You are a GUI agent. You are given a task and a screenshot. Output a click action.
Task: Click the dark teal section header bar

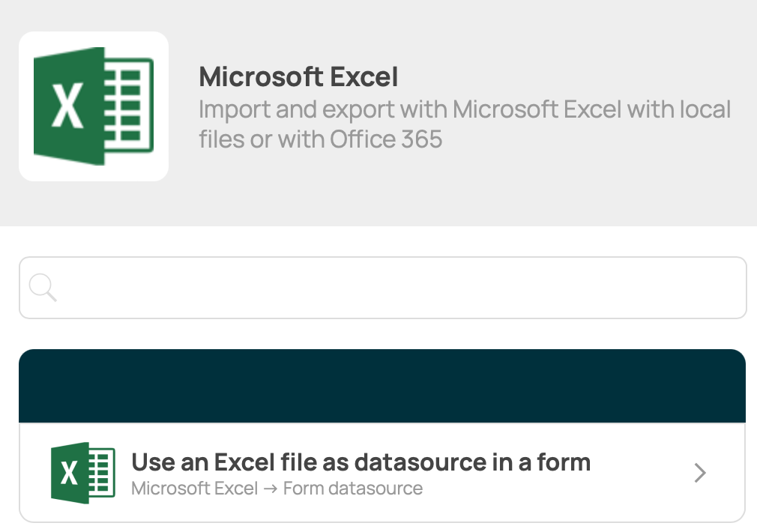[382, 385]
